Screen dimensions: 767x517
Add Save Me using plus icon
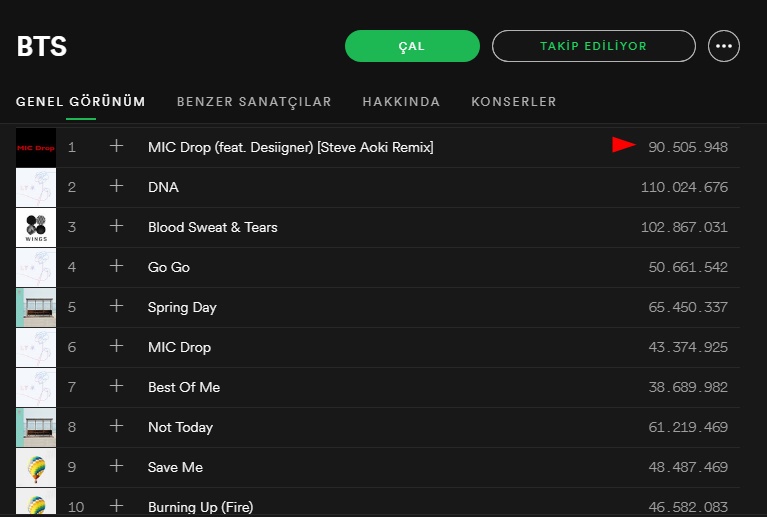pyautogui.click(x=116, y=466)
